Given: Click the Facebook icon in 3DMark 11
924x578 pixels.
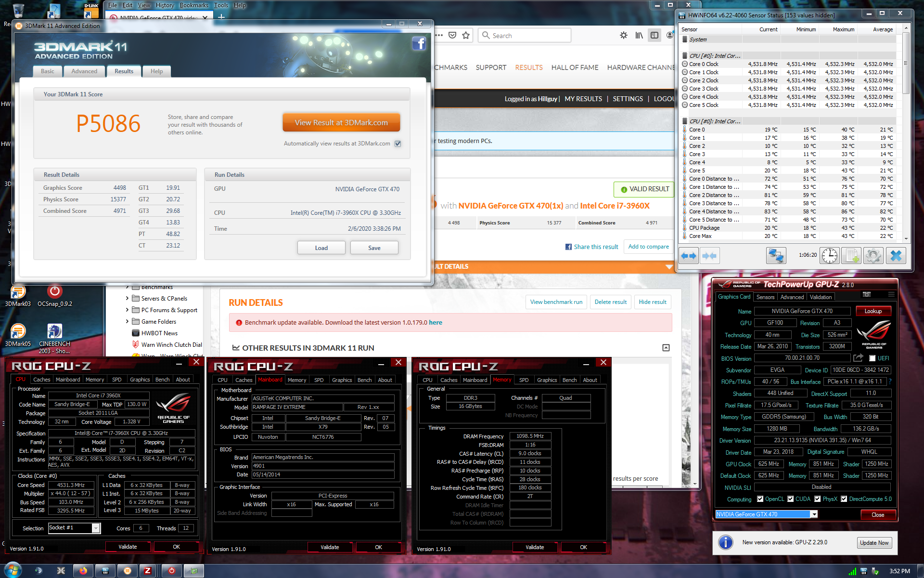Looking at the screenshot, I should (x=419, y=44).
